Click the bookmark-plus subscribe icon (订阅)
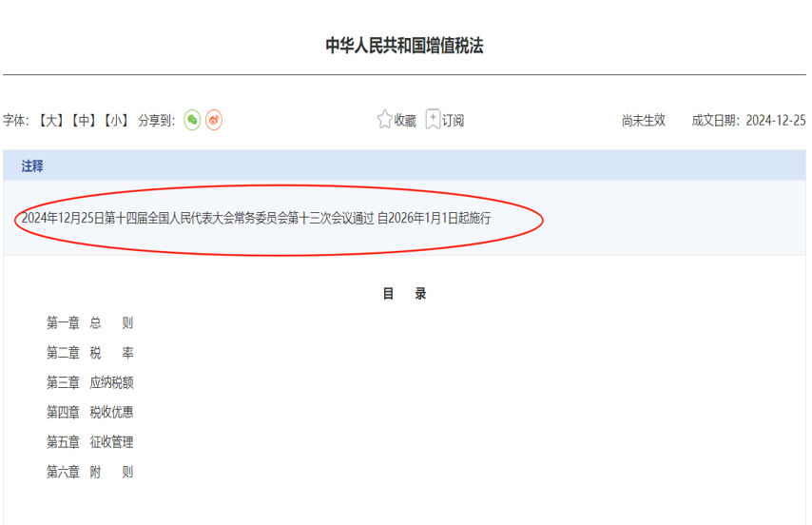 434,120
